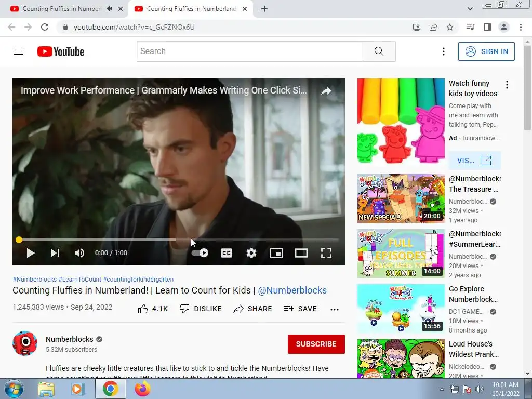The width and height of the screenshot is (532, 399).
Task: Open the Chrome profile icon
Action: click(x=504, y=27)
